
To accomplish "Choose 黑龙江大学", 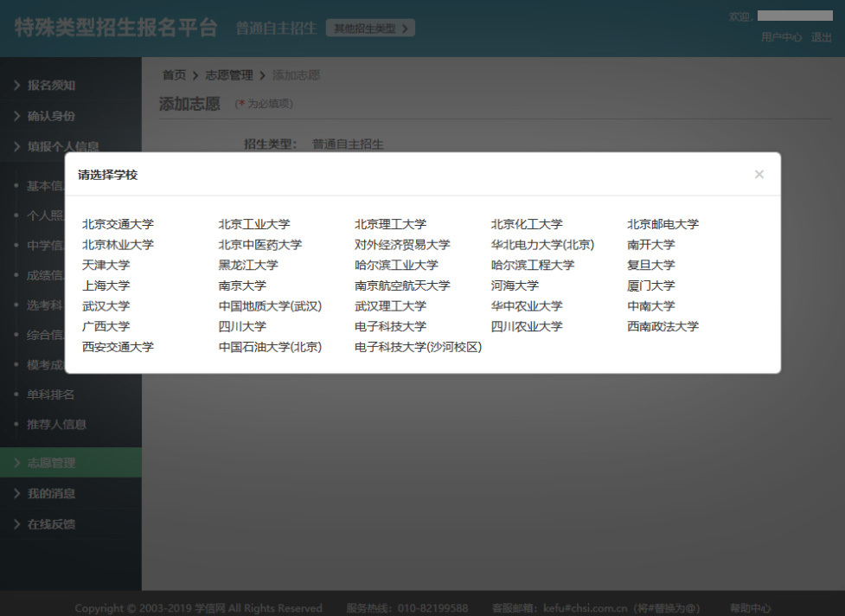I will pos(248,265).
